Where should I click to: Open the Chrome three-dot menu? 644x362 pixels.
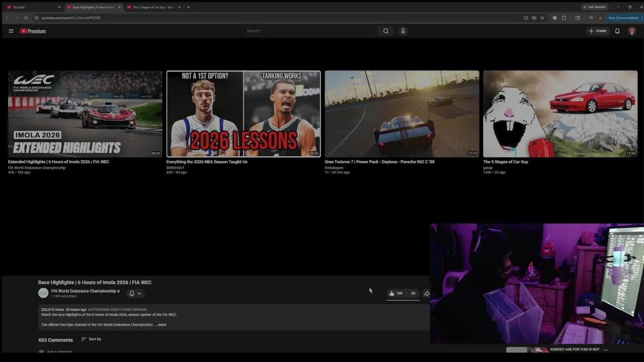tap(641, 18)
